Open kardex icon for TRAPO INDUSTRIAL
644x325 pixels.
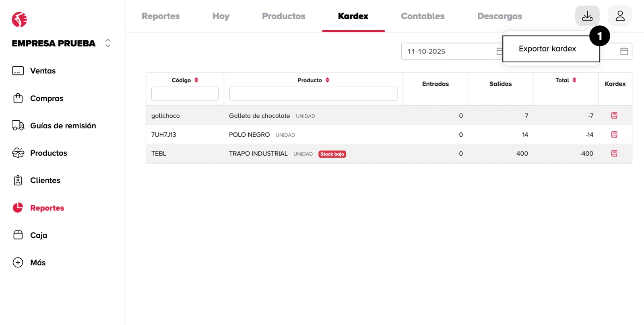pyautogui.click(x=614, y=153)
